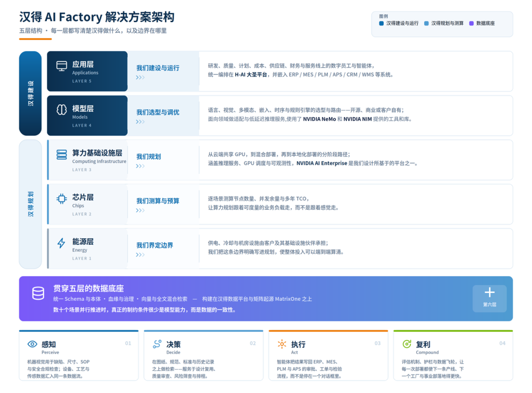This screenshot has height=393, width=532.
Task: Expand the chevrons under 我们测算与预算
Action: pos(140,211)
